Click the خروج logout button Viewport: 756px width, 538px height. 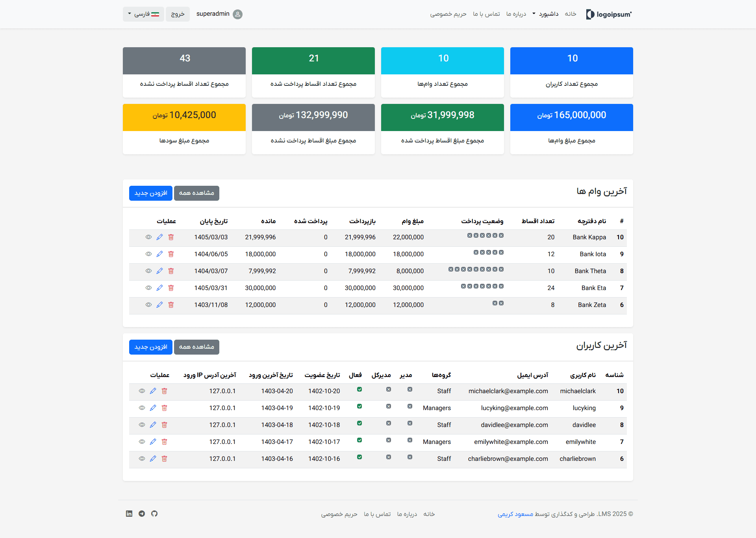(178, 14)
